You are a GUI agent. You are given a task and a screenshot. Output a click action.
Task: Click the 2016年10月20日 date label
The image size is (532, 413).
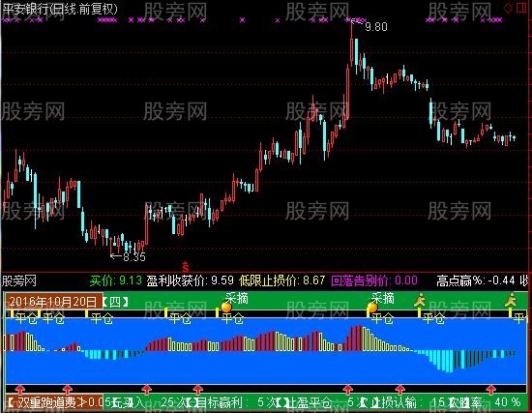point(53,302)
